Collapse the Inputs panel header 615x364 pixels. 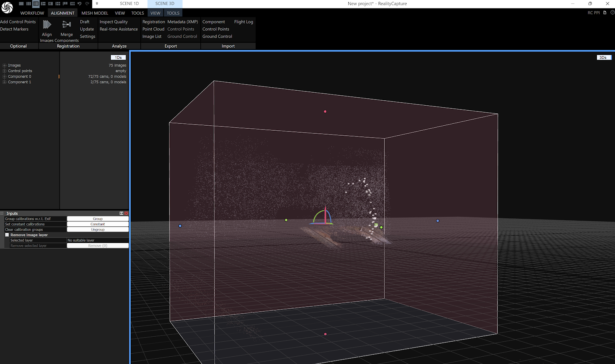pyautogui.click(x=2, y=213)
